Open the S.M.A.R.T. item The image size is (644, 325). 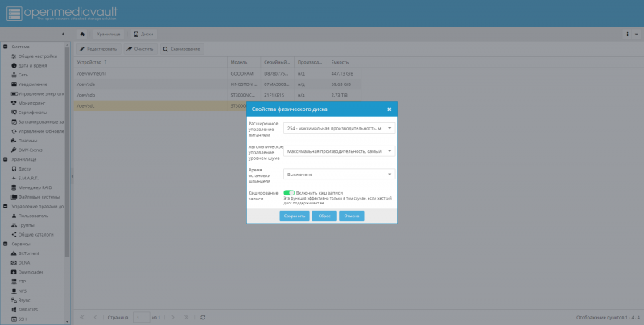tap(25, 179)
